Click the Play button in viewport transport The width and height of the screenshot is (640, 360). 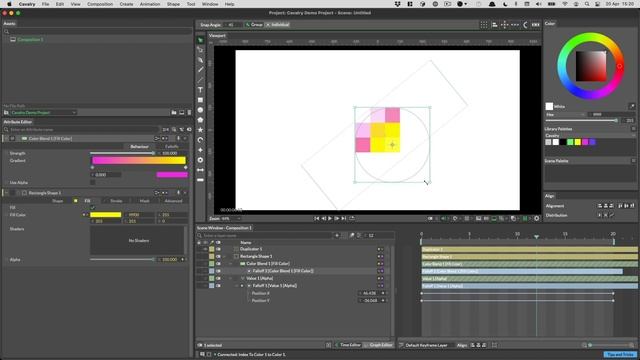pos(330,218)
